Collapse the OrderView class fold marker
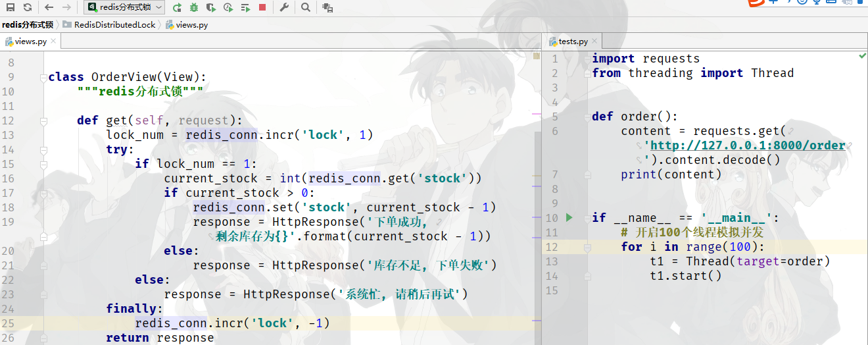 point(43,77)
